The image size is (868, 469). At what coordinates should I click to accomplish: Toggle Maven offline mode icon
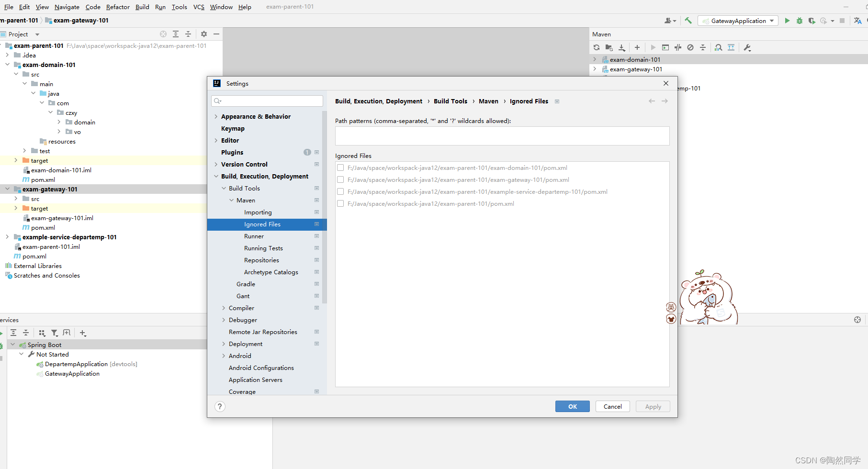point(678,47)
